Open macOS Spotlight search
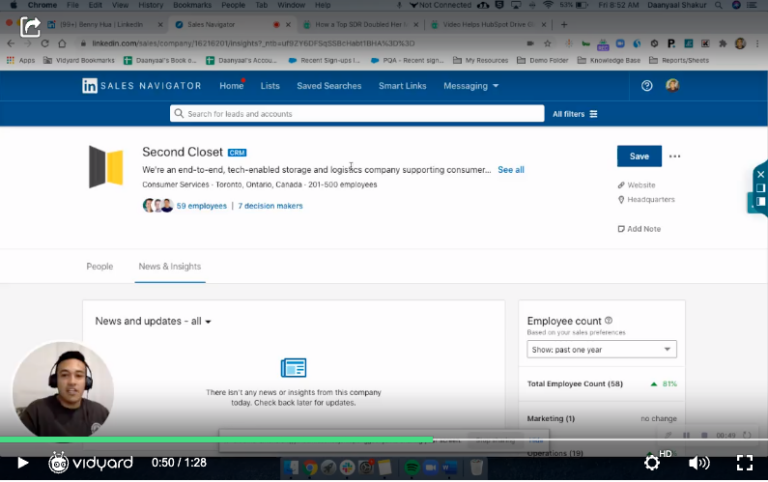Image resolution: width=768 pixels, height=482 pixels. [x=718, y=5]
